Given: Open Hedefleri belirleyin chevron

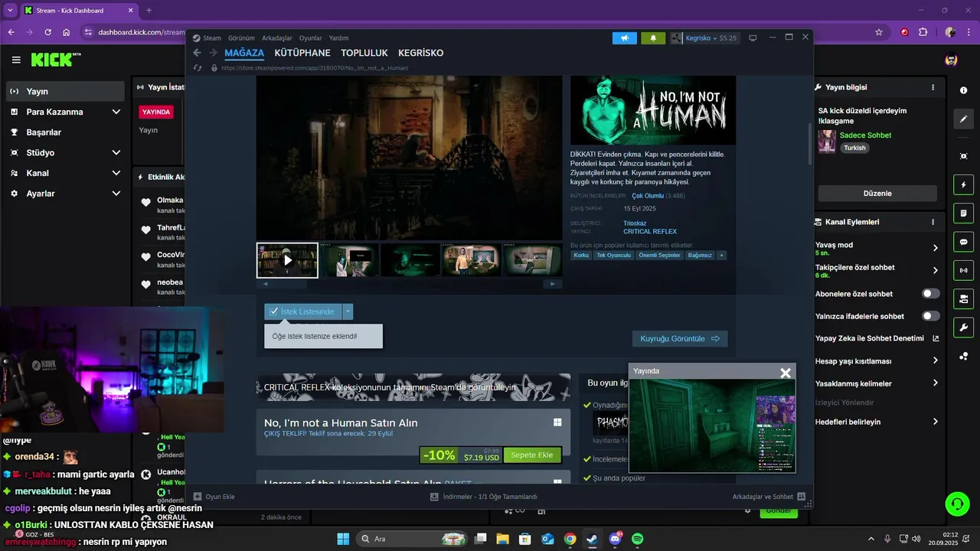Looking at the screenshot, I should point(936,422).
